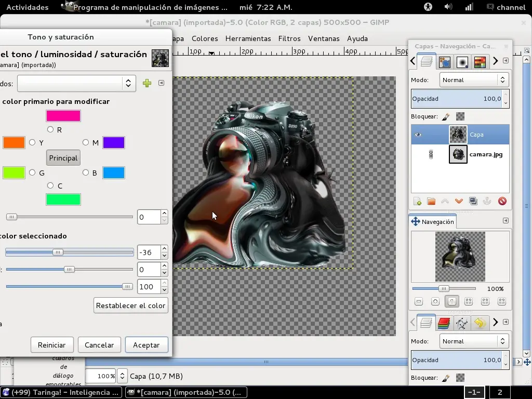Image resolution: width=532 pixels, height=399 pixels.
Task: Switch to Taringa taskbar window
Action: coord(61,393)
